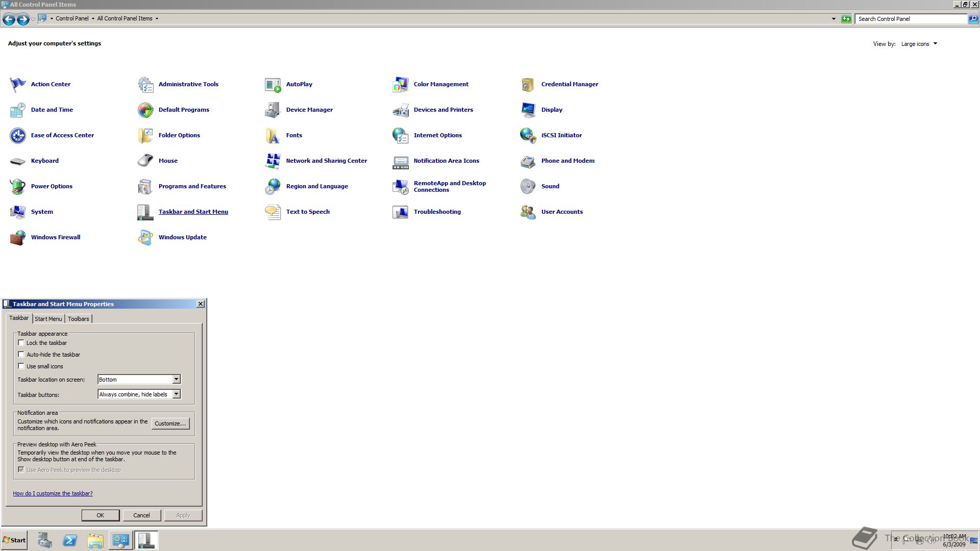The height and width of the screenshot is (551, 980).
Task: Open the Text to Speech link
Action: tap(308, 212)
